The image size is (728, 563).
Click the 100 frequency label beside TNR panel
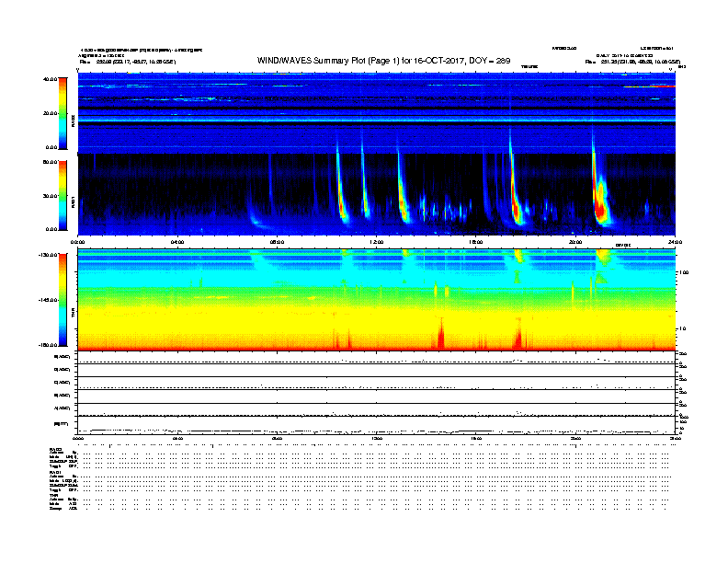(684, 272)
